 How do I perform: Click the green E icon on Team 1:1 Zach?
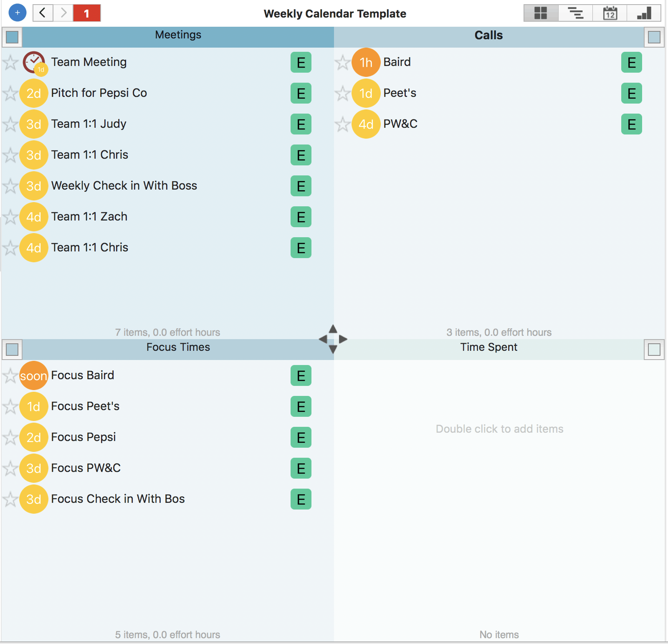point(301,217)
